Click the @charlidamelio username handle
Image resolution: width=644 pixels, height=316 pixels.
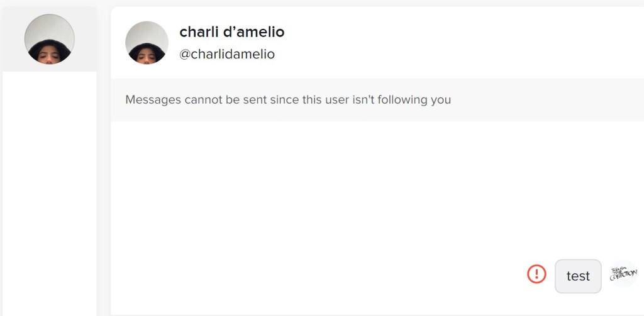[227, 54]
